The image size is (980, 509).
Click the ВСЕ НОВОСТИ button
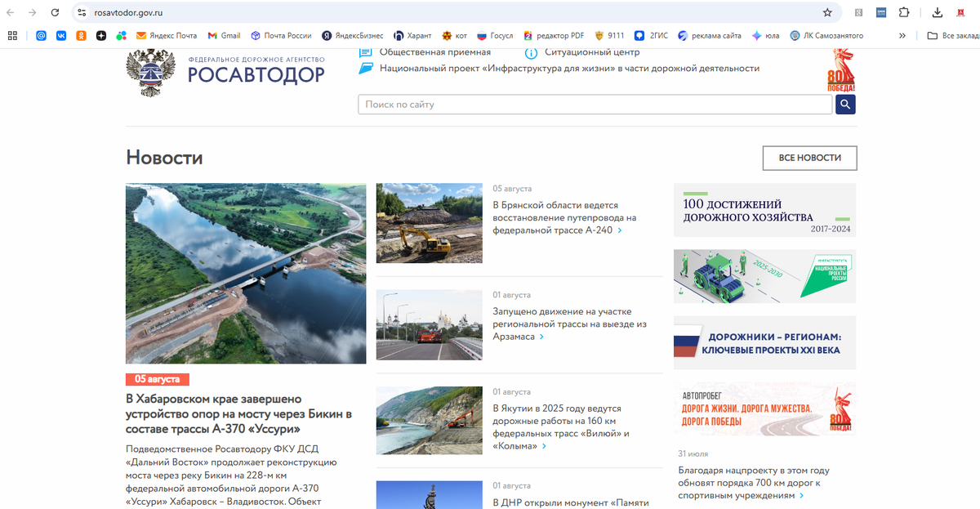point(809,158)
